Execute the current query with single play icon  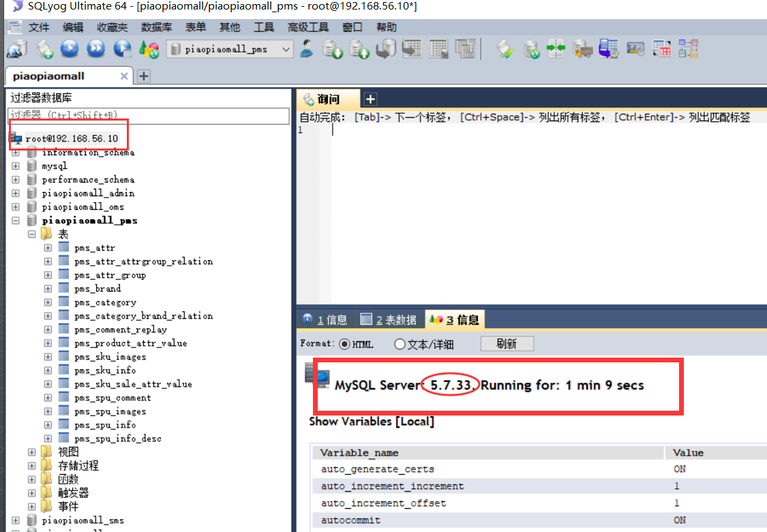(x=70, y=48)
